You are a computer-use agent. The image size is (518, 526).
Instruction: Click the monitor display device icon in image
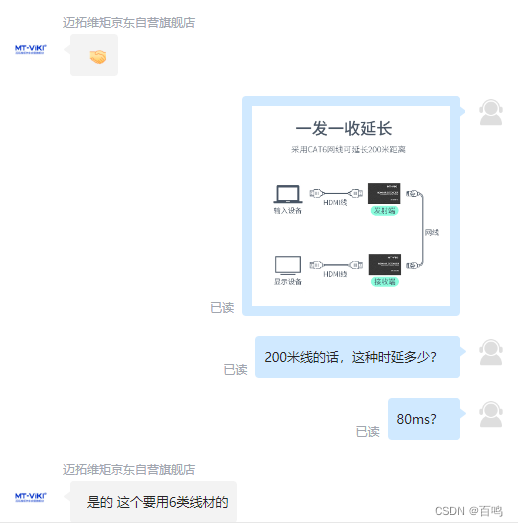(x=288, y=265)
